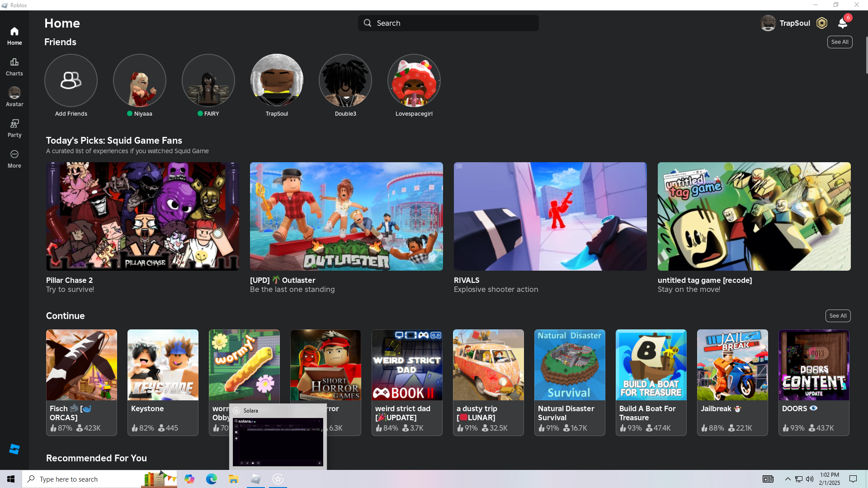Click See All next to Friends
Image resolution: width=868 pixels, height=488 pixels.
coord(840,42)
